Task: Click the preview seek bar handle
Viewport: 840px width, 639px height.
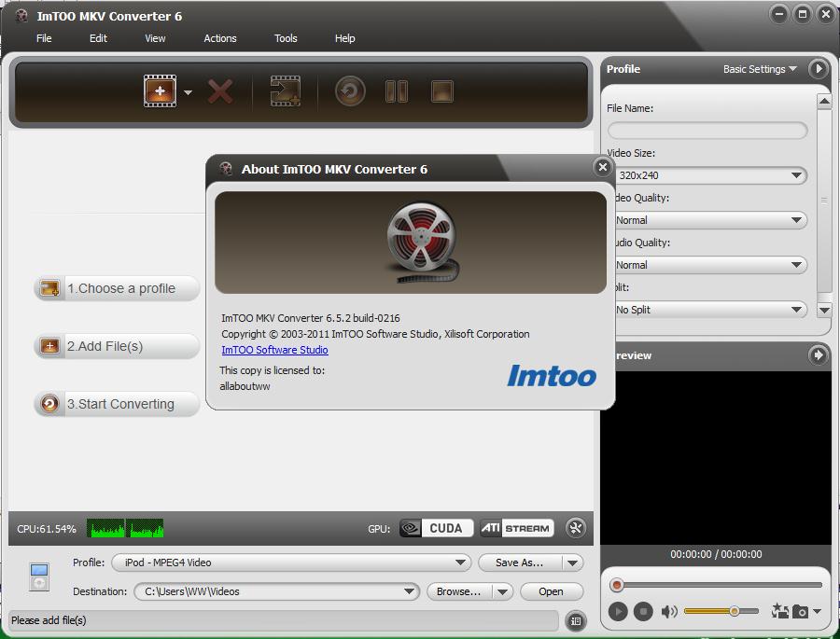Action: tap(617, 585)
